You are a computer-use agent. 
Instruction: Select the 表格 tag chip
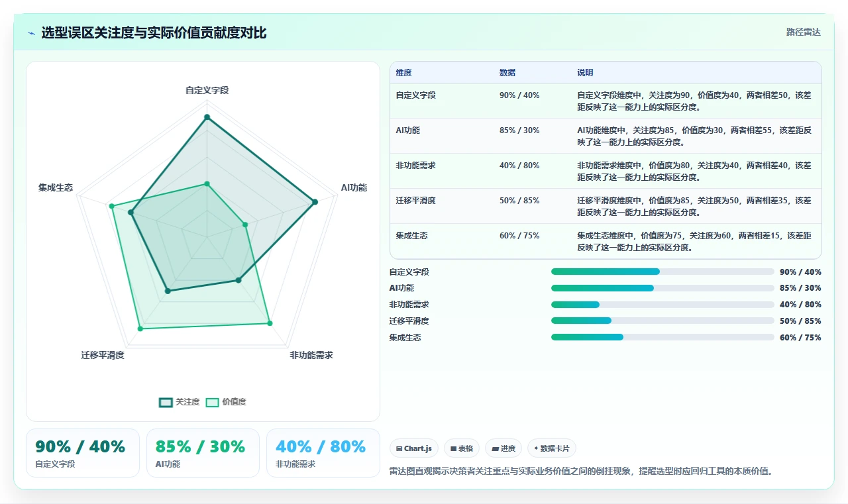pos(462,448)
